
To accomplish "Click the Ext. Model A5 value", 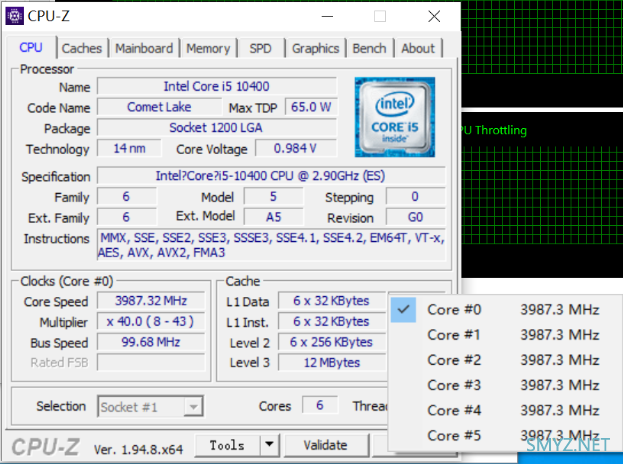I will (273, 217).
